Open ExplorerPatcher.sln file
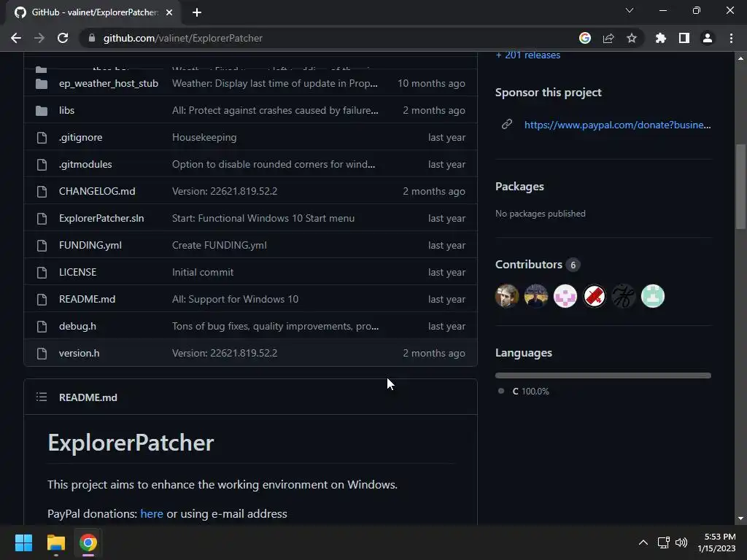747x560 pixels. pos(101,218)
